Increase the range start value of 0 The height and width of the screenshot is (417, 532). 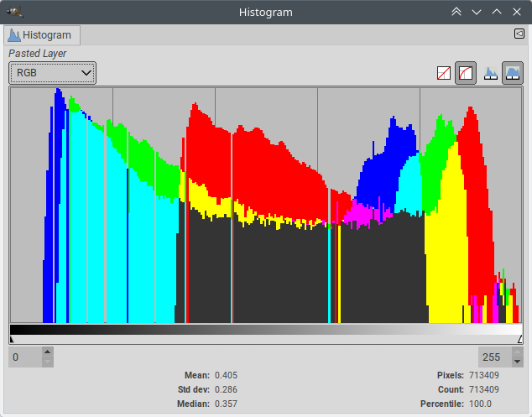(47, 352)
